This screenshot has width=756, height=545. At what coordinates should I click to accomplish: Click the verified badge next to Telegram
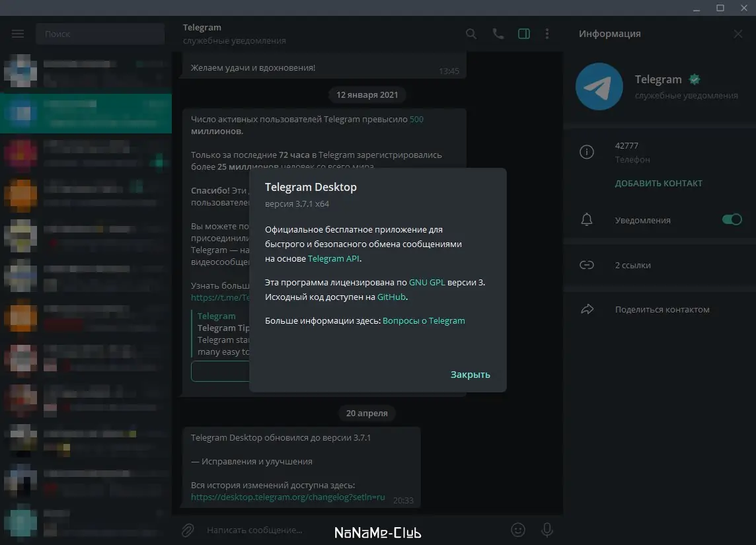point(695,79)
